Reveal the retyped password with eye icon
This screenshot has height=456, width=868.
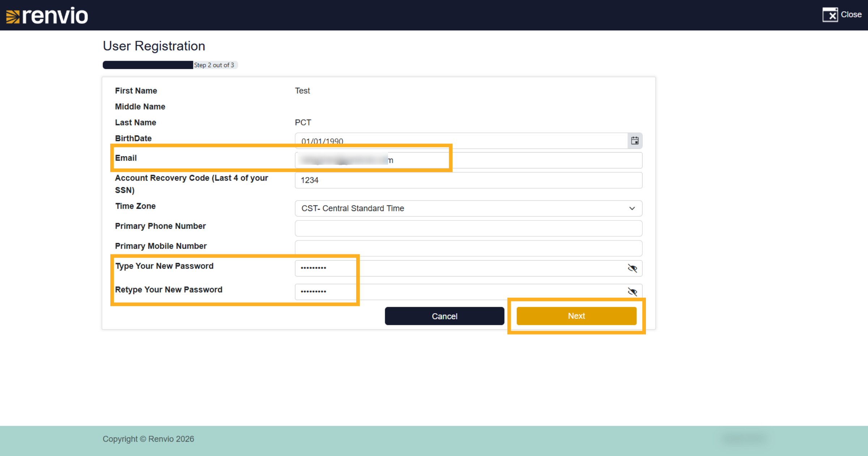click(x=632, y=292)
